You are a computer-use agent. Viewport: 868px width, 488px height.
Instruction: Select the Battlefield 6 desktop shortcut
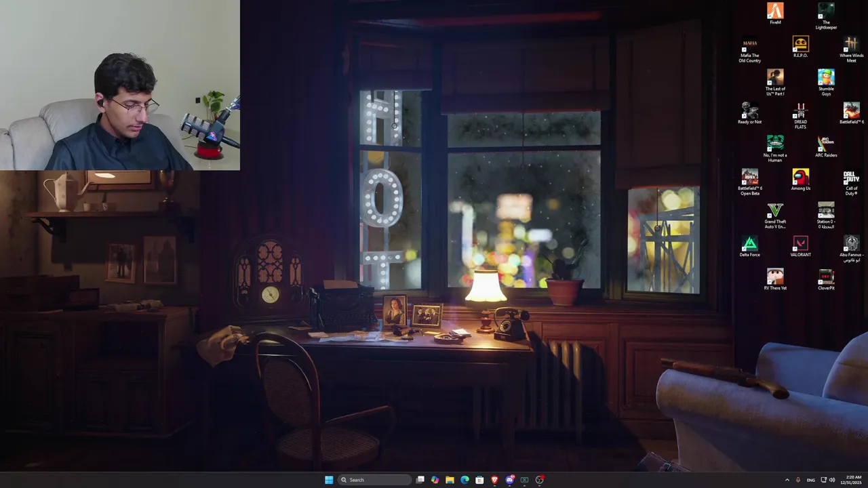point(852,113)
